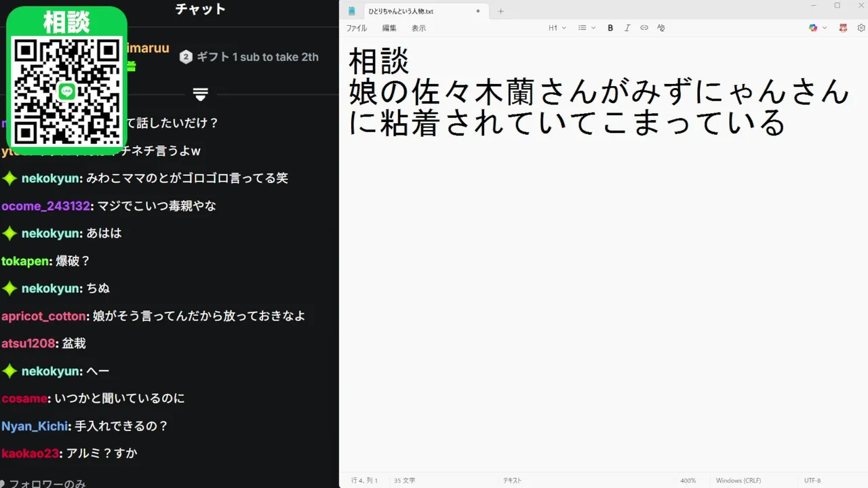
Task: Click the 相談 heading line in the editor
Action: (x=379, y=60)
